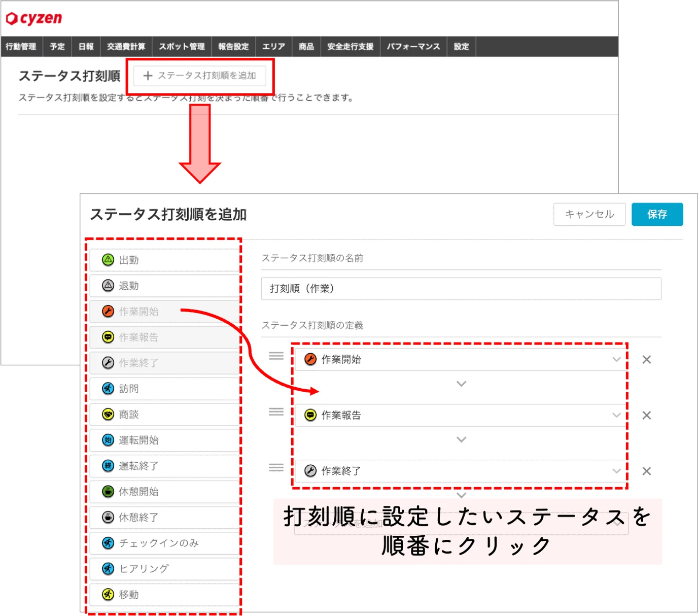Screen dimensions: 698x616
Task: Click the ヒアリング status icon
Action: click(x=108, y=568)
